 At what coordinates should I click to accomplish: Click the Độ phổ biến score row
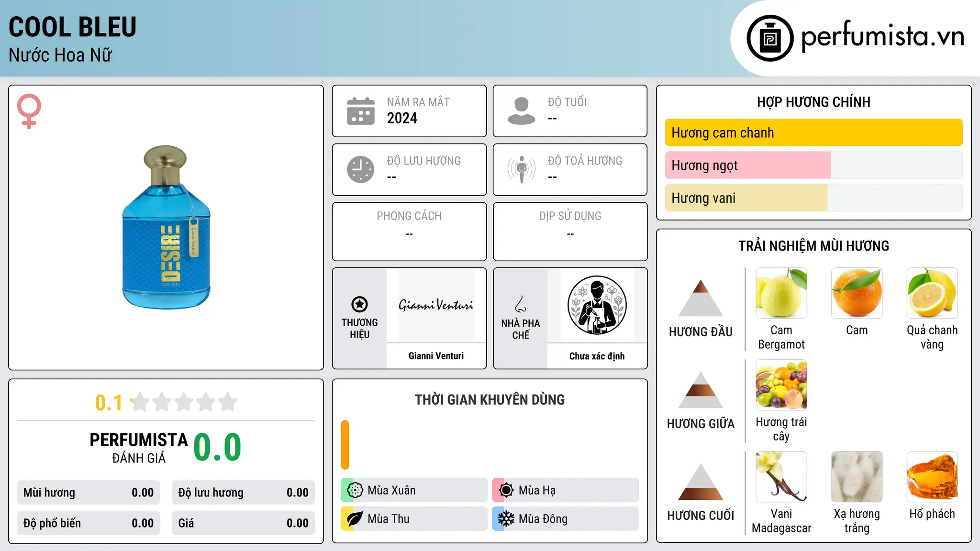coord(89,523)
